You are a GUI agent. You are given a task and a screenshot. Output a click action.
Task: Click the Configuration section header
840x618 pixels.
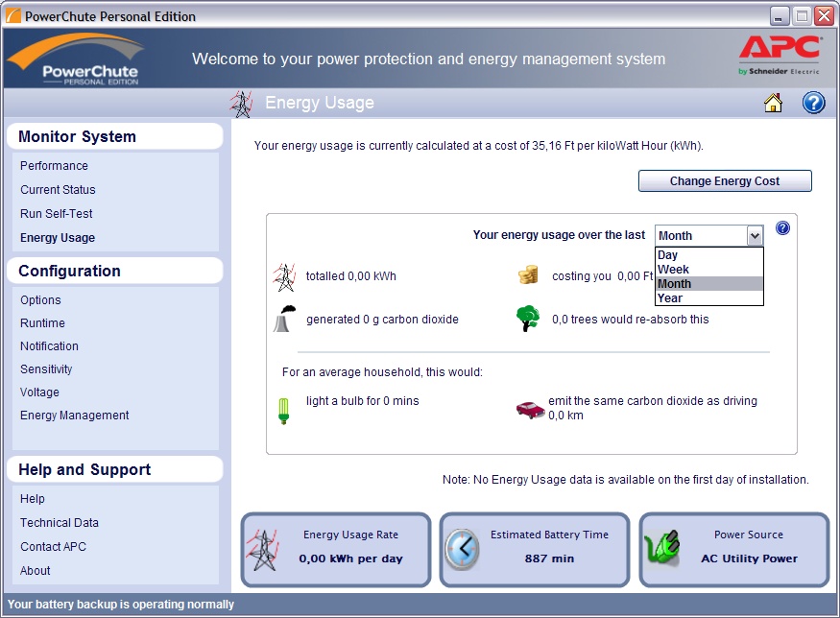[114, 271]
